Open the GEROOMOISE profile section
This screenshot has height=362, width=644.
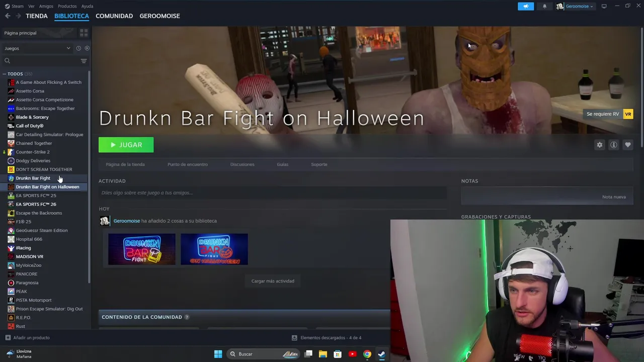click(159, 16)
